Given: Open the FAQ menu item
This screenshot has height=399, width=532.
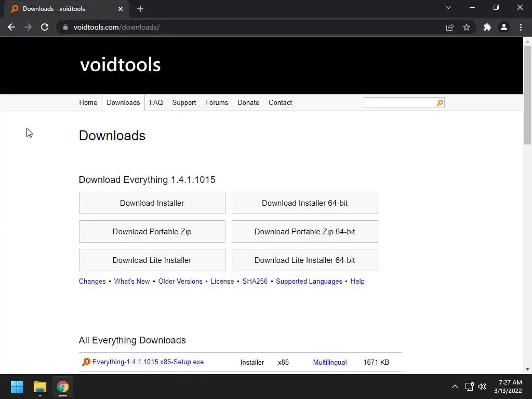Looking at the screenshot, I should click(156, 102).
